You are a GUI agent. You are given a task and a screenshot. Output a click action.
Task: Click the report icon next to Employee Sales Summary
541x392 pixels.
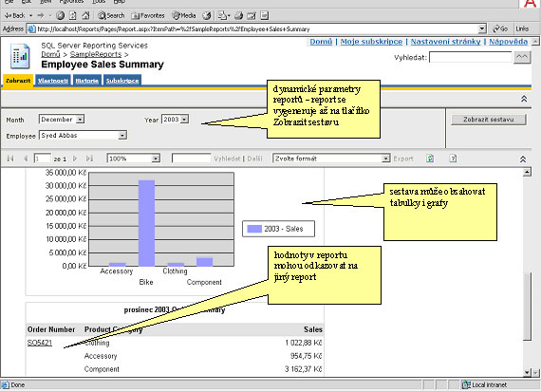coord(20,56)
